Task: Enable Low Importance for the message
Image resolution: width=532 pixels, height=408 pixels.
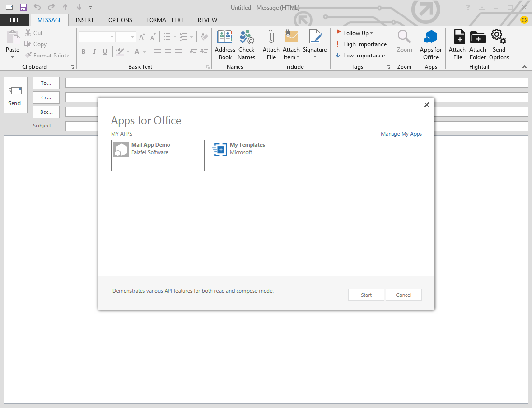Action: (x=360, y=55)
